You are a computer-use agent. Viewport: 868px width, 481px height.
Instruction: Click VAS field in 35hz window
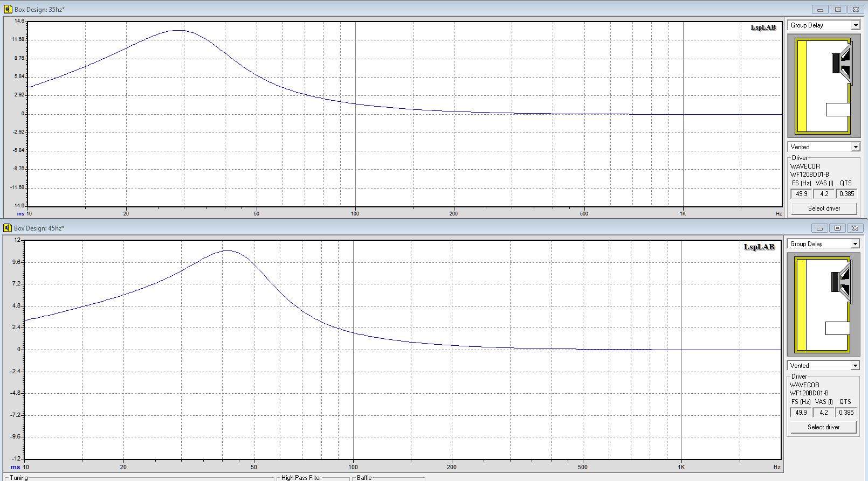[x=824, y=194]
